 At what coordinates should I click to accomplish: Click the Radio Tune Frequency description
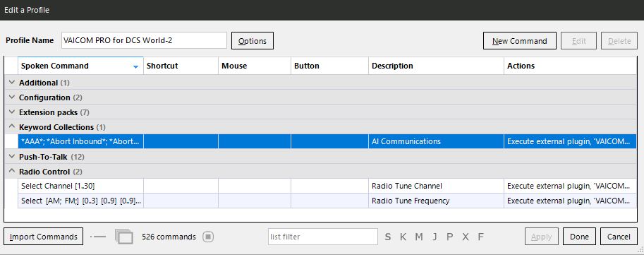(436, 201)
